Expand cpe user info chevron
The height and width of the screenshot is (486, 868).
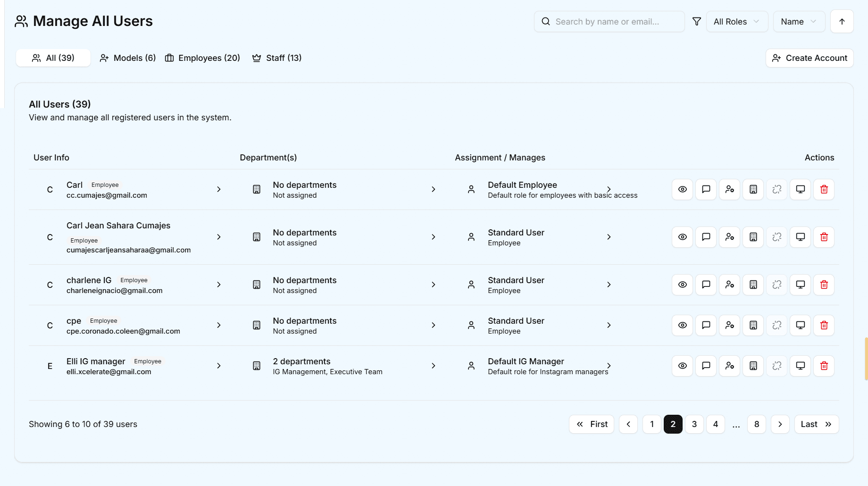pyautogui.click(x=219, y=325)
